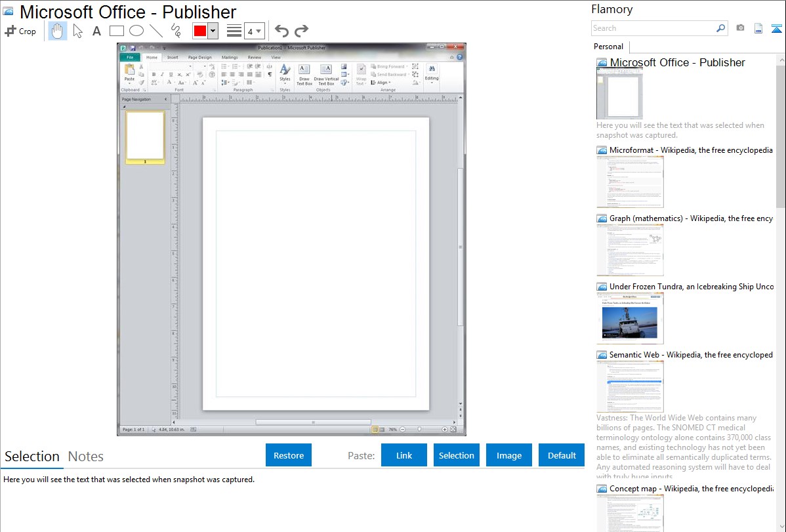
Task: Click the Paste Image button
Action: click(509, 455)
